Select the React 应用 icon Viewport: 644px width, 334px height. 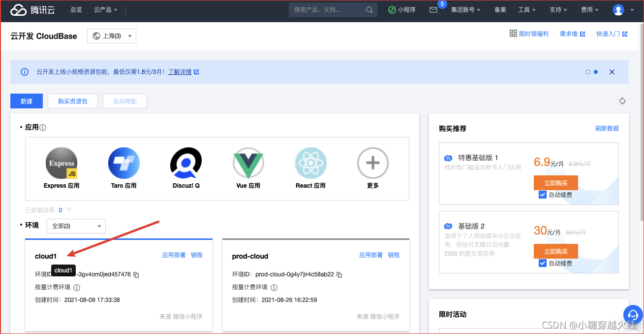tap(310, 163)
